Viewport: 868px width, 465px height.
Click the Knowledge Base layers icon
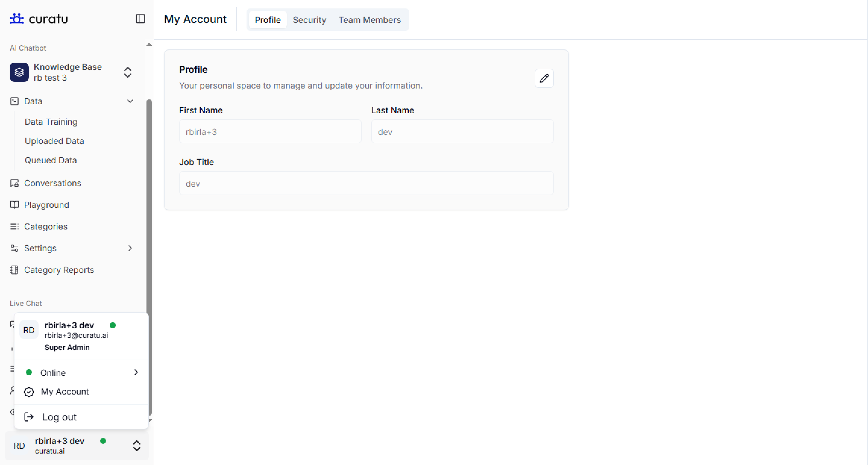[x=19, y=72]
